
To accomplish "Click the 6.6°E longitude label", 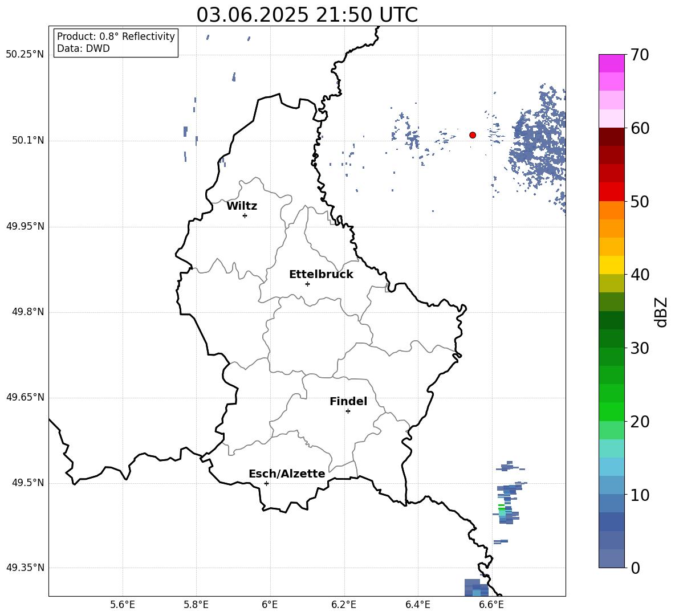I will (491, 605).
